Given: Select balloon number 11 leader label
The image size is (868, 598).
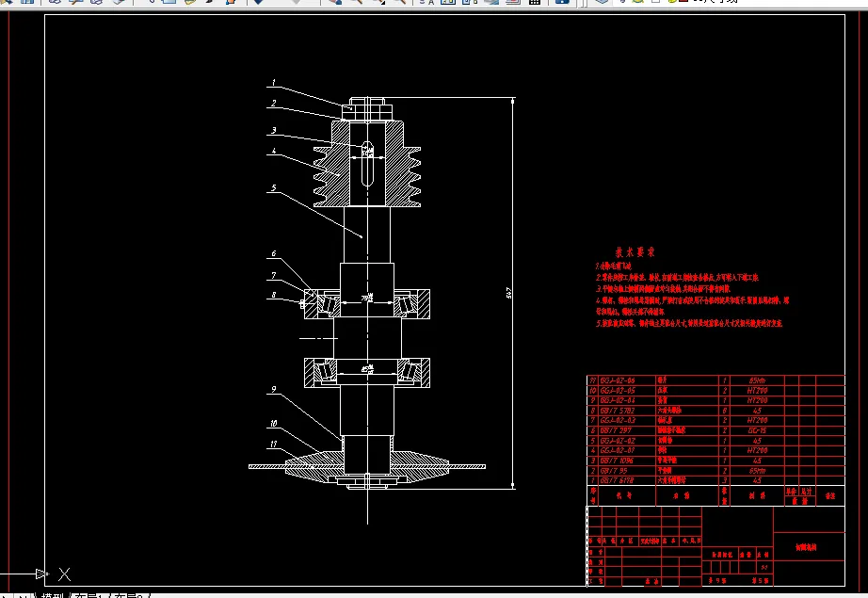Looking at the screenshot, I should pos(273,444).
